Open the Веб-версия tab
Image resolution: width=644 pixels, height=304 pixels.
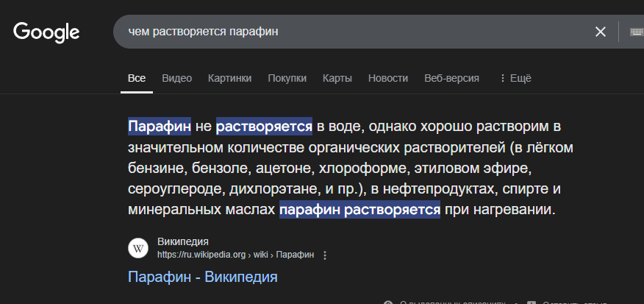click(452, 78)
